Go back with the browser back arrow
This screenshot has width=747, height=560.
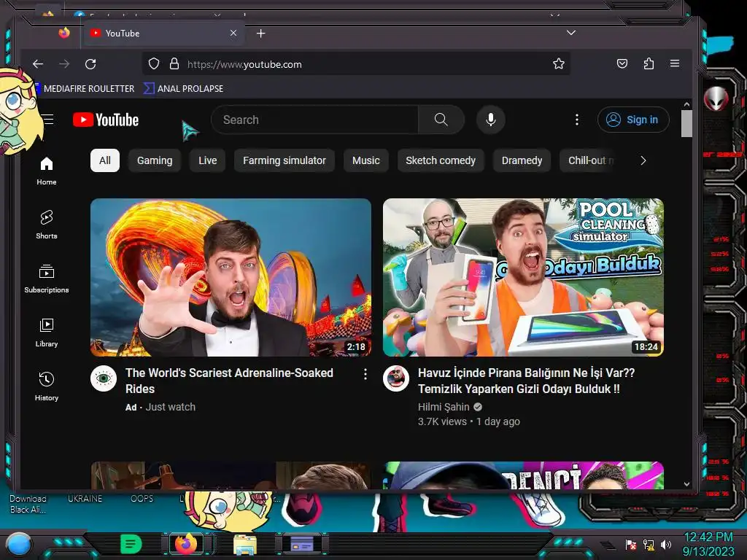[x=38, y=64]
